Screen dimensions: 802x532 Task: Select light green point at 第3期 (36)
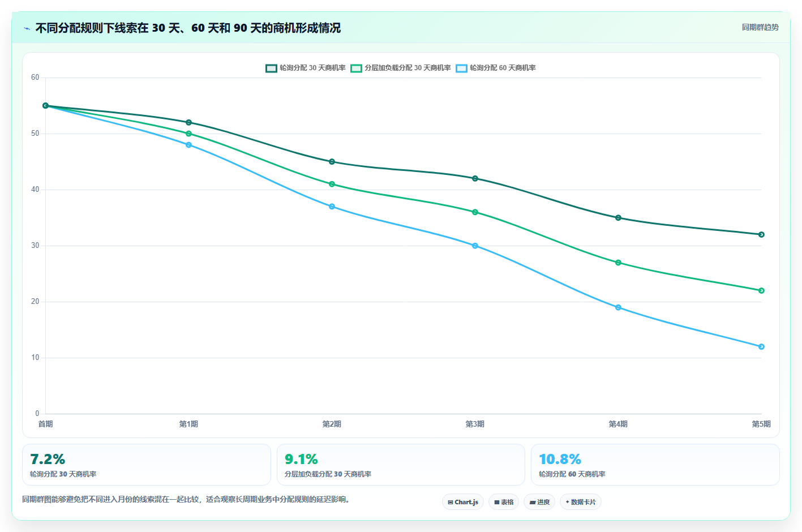click(x=475, y=212)
